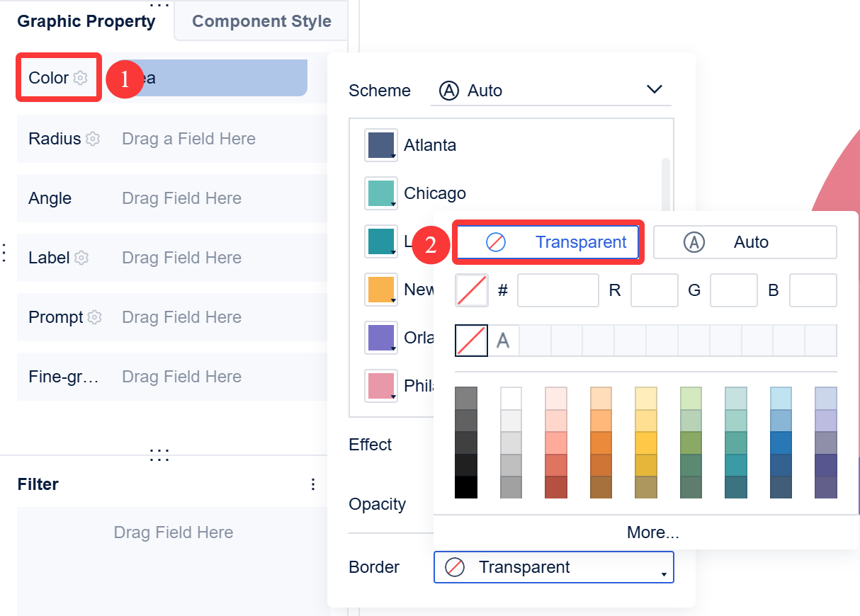Image resolution: width=860 pixels, height=616 pixels.
Task: Open the purple Orlando color swatch
Action: (381, 338)
